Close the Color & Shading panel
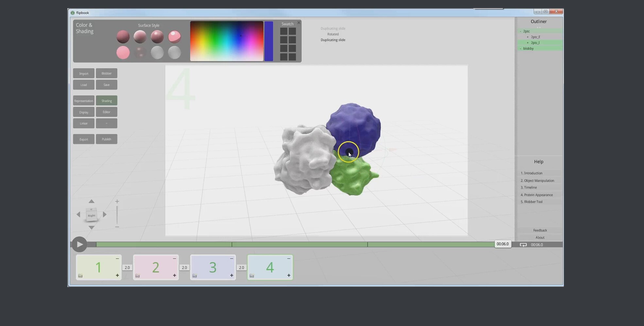The image size is (644, 326). tap(298, 23)
